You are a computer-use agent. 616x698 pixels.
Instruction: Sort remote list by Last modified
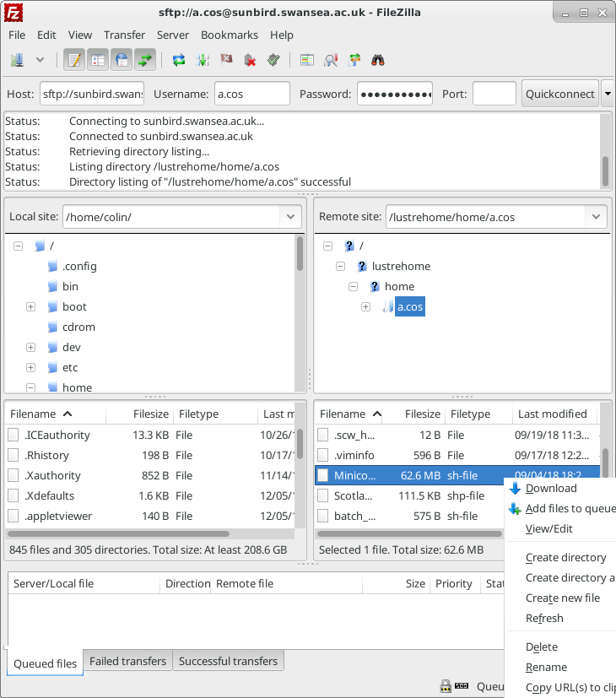553,414
